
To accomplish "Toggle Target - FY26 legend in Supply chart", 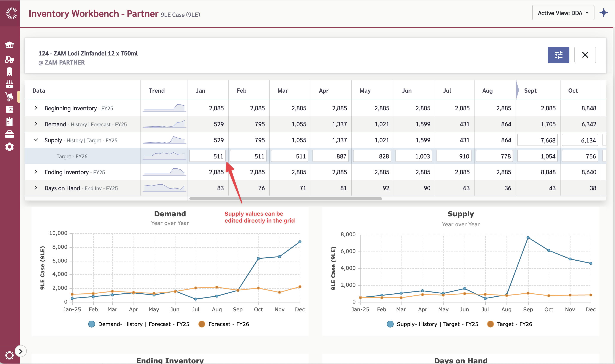I will point(510,324).
